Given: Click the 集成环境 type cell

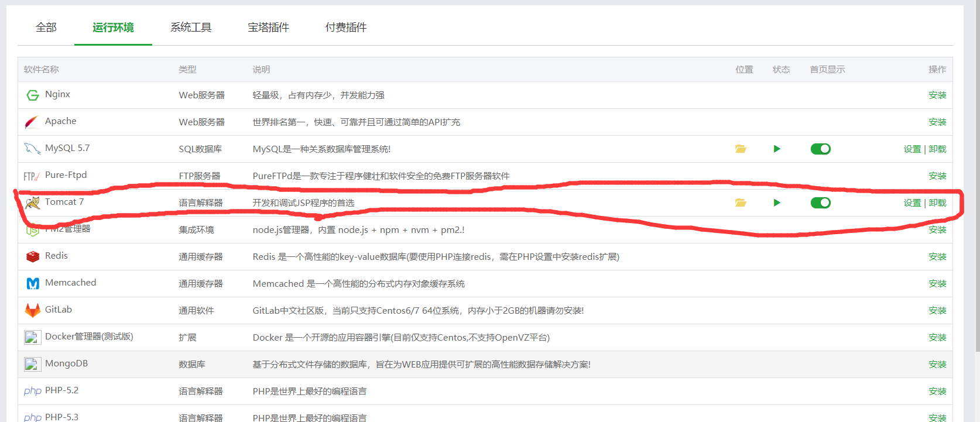Looking at the screenshot, I should click(196, 230).
